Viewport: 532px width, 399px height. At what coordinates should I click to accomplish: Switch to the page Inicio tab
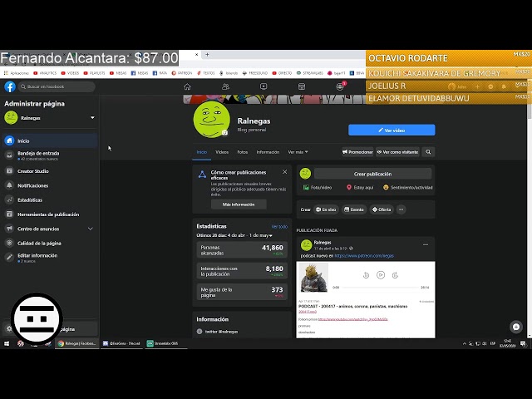tap(201, 152)
